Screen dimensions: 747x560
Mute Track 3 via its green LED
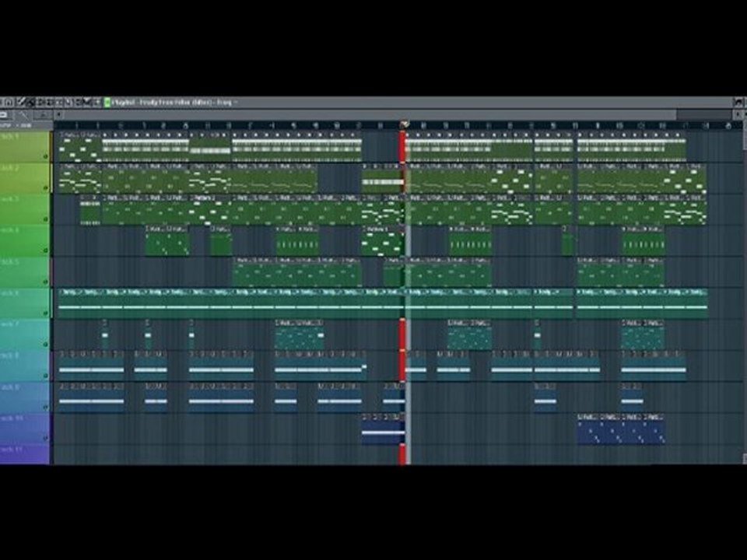pos(46,219)
